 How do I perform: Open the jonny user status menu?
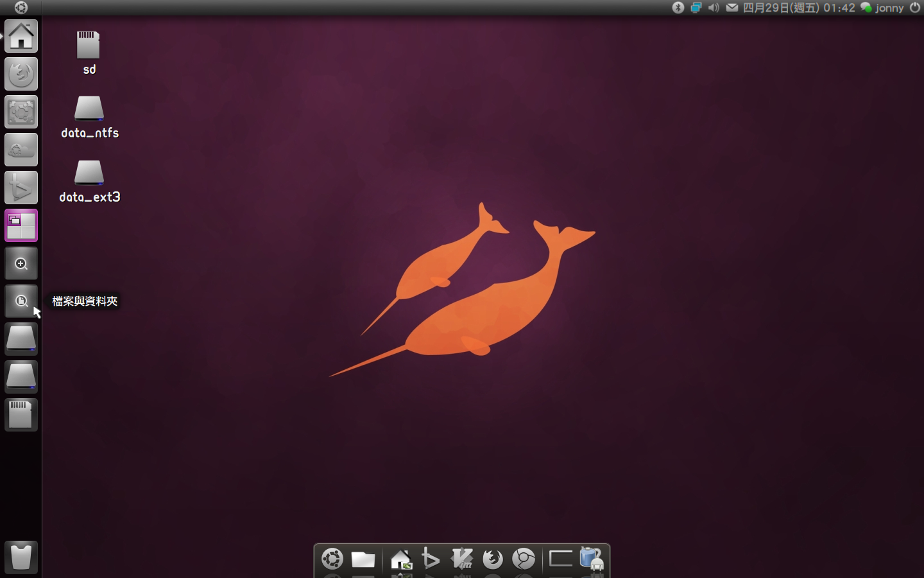882,8
